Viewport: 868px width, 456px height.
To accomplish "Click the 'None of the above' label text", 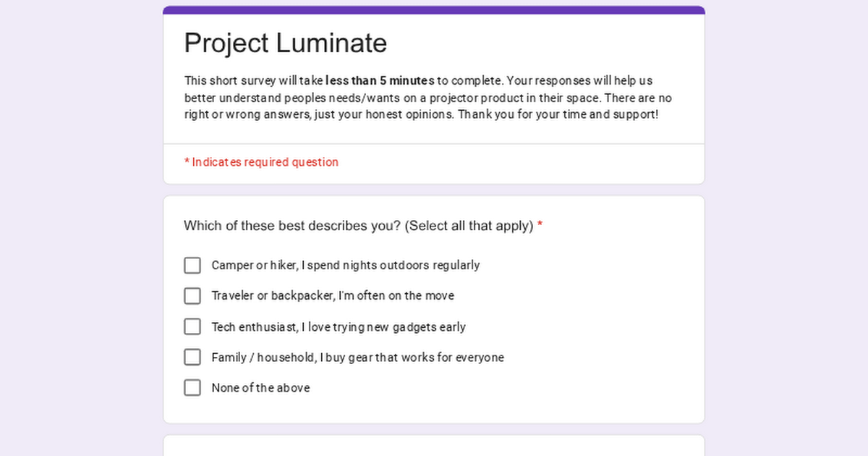I will click(260, 388).
